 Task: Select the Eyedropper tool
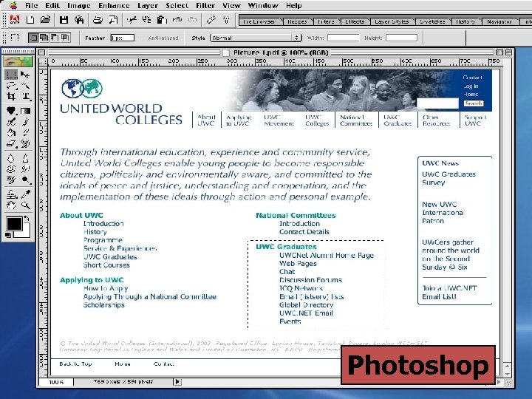tap(25, 194)
